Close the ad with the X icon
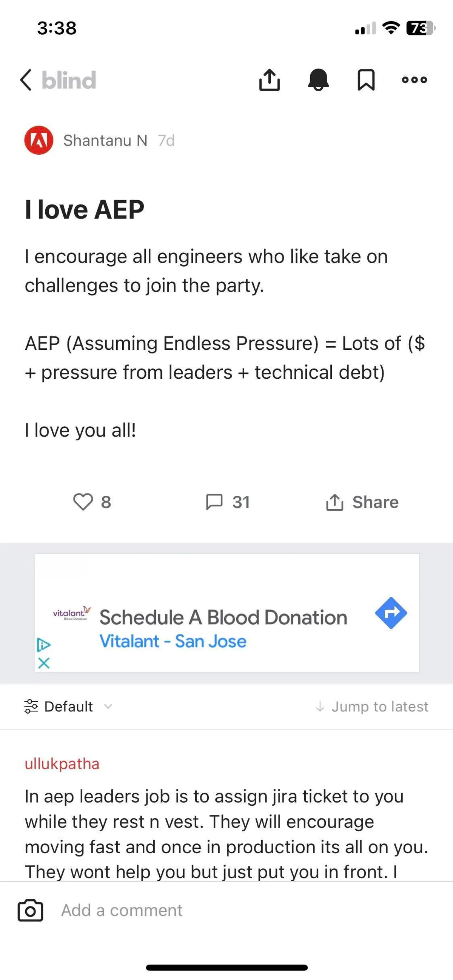The image size is (453, 980). (x=44, y=664)
